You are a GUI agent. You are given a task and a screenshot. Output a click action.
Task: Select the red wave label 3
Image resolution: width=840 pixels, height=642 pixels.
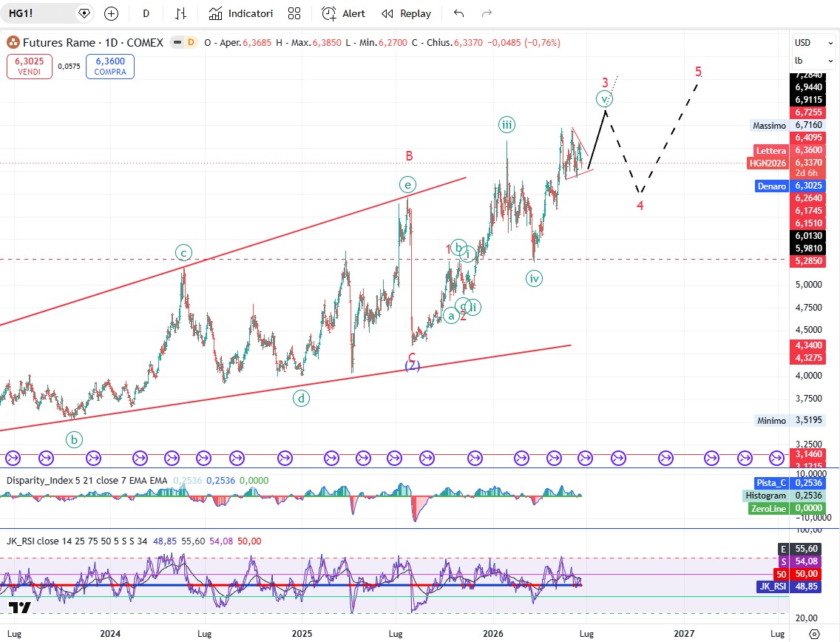tap(605, 83)
